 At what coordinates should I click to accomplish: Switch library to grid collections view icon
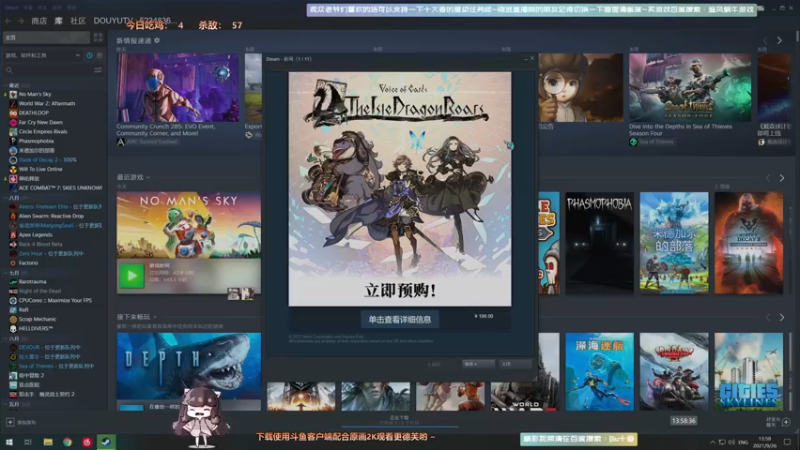coord(98,37)
